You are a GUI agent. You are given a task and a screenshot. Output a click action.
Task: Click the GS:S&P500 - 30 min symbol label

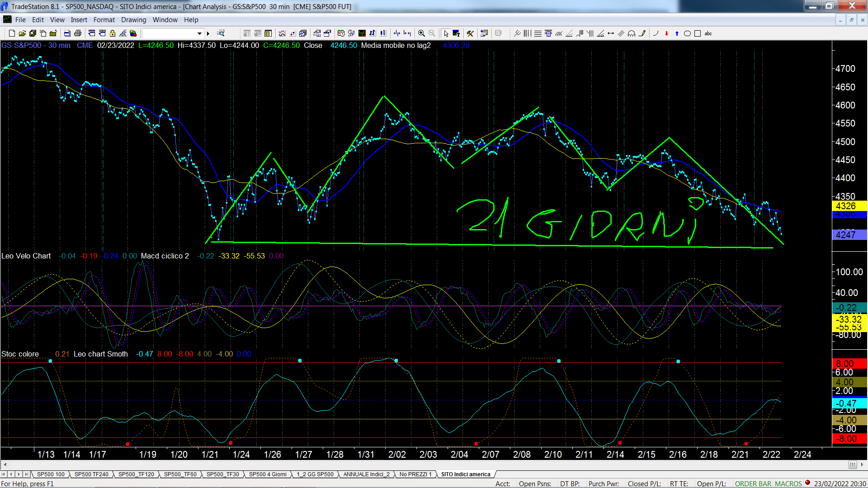pyautogui.click(x=36, y=45)
